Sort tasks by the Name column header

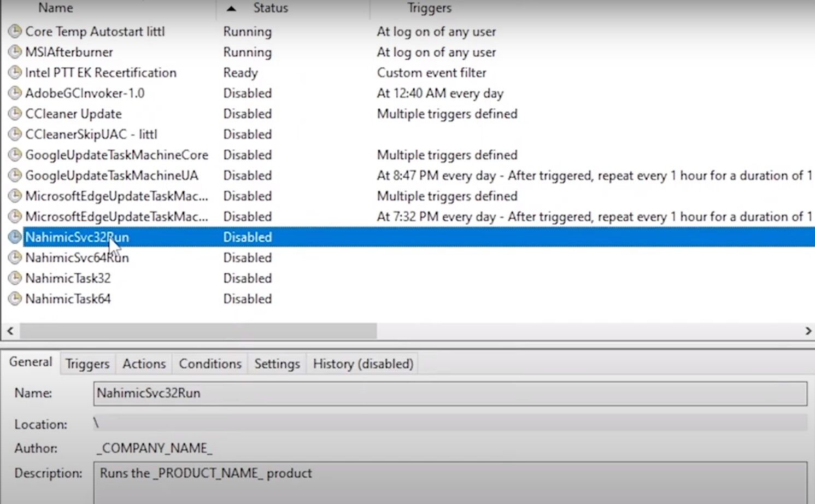pyautogui.click(x=56, y=8)
